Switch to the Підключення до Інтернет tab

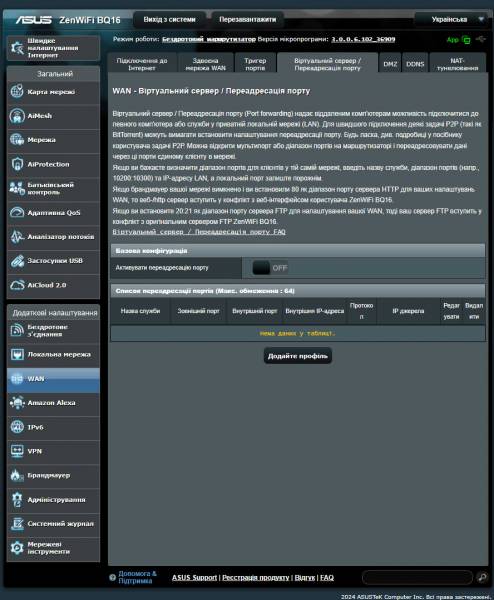(x=142, y=64)
